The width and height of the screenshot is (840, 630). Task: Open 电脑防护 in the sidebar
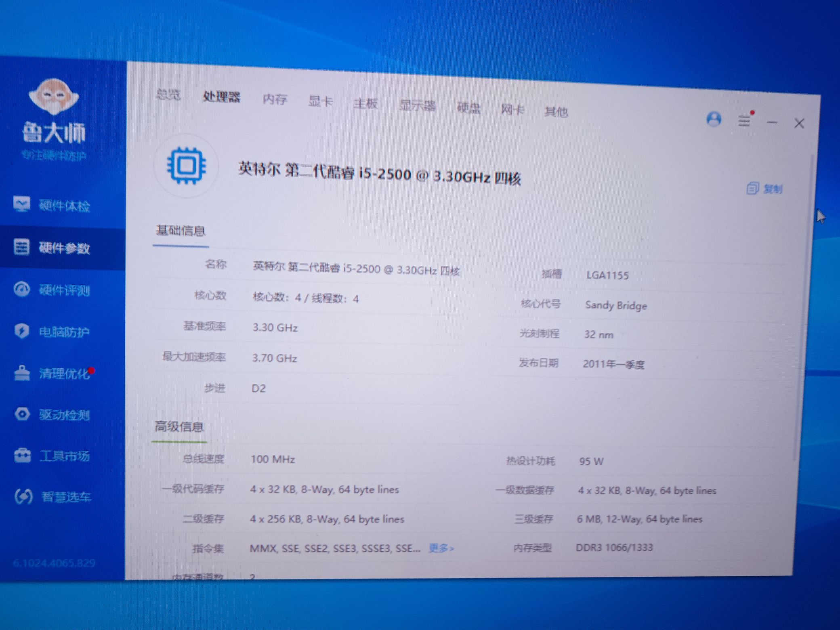52,332
